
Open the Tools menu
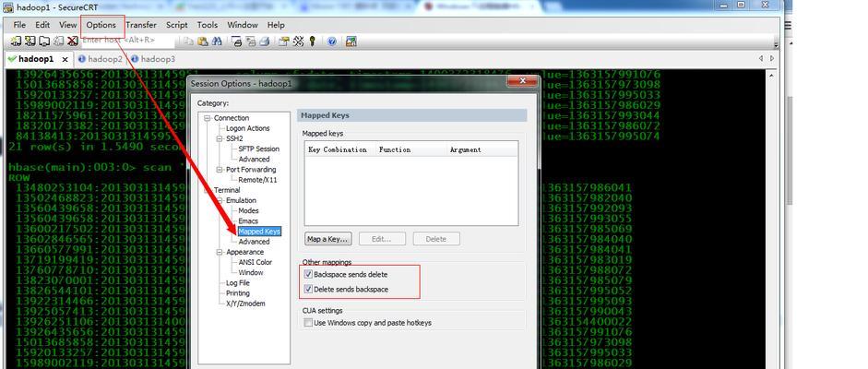click(x=208, y=25)
